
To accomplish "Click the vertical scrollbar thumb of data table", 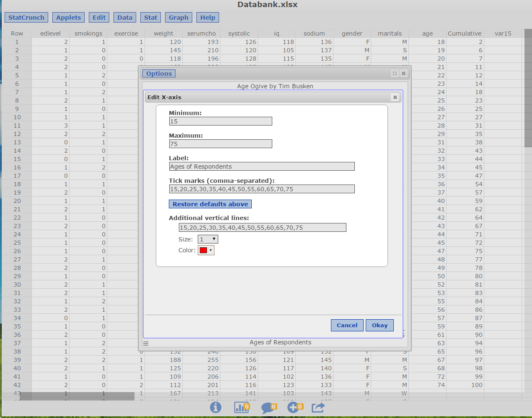I will click(x=528, y=88).
